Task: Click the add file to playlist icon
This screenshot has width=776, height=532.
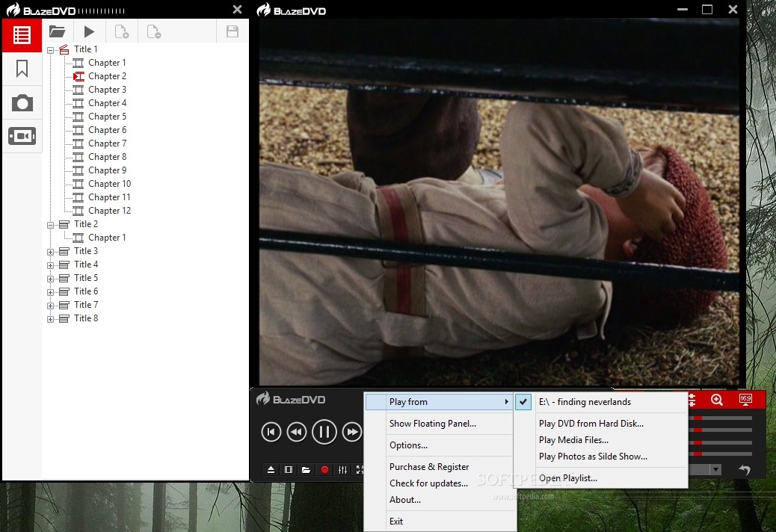Action: pyautogui.click(x=122, y=31)
